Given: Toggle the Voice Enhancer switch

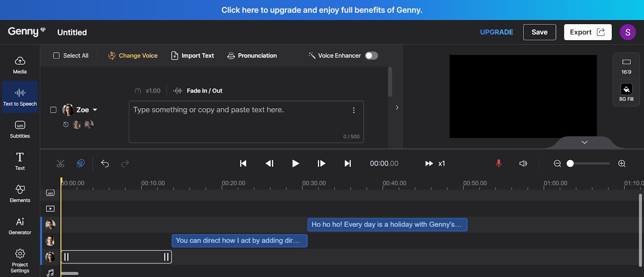Looking at the screenshot, I should point(371,55).
